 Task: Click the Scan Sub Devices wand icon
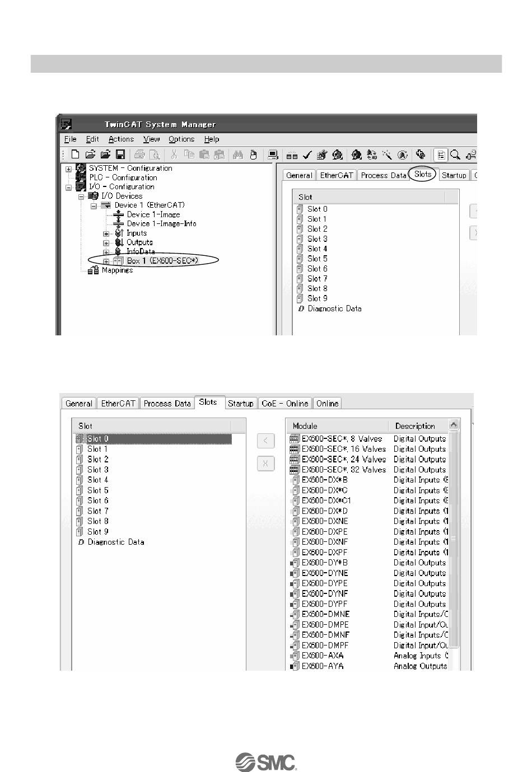pyautogui.click(x=388, y=155)
